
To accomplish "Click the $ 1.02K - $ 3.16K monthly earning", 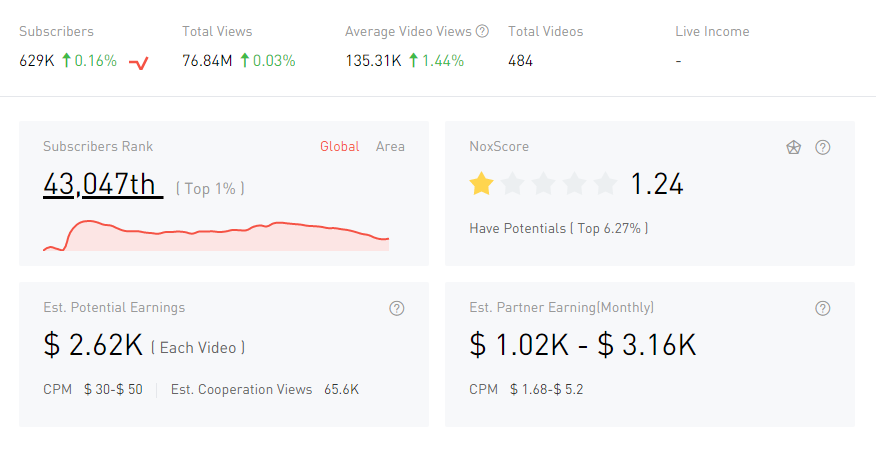I will [582, 345].
